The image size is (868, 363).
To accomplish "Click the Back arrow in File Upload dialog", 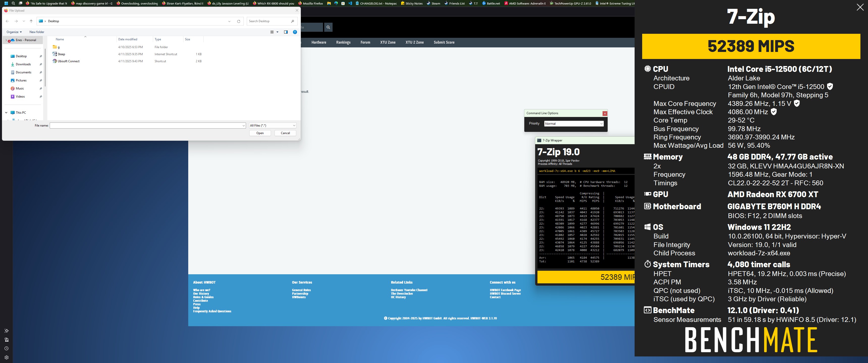I will pyautogui.click(x=7, y=21).
